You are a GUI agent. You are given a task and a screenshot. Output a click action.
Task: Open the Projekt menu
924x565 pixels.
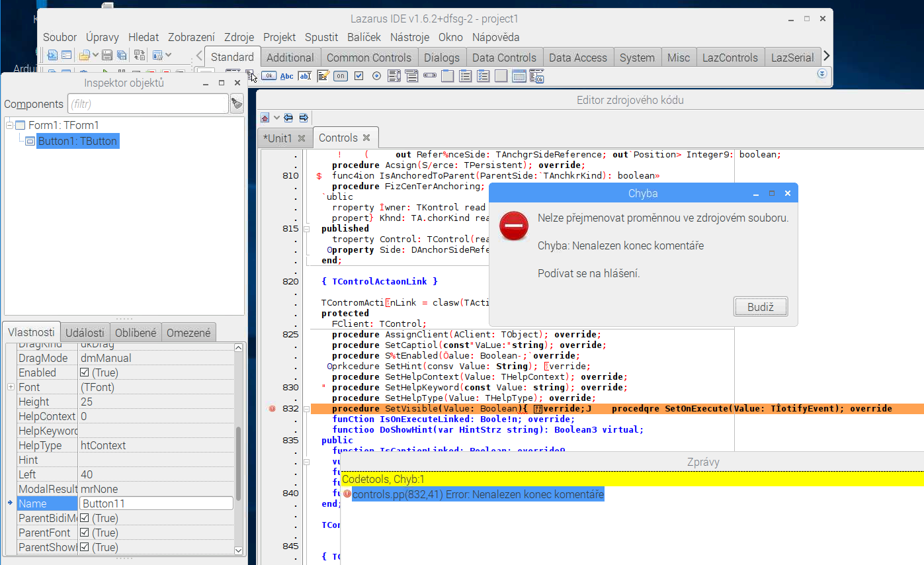[x=279, y=37]
